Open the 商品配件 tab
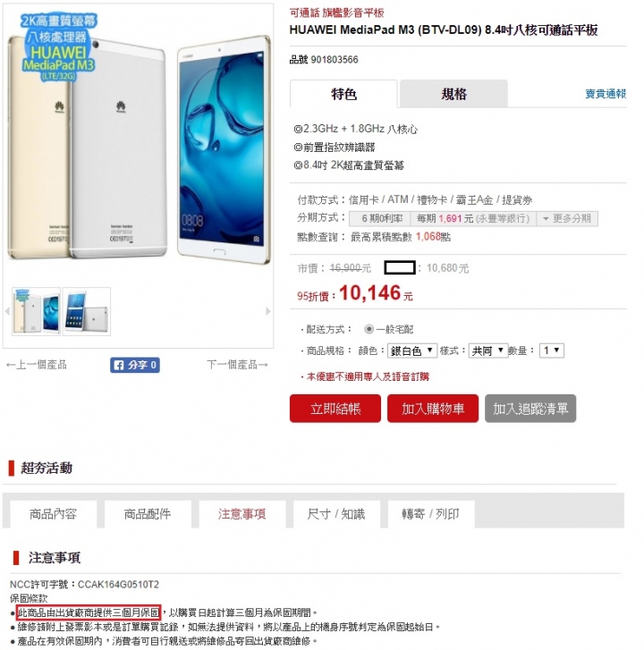 pyautogui.click(x=148, y=514)
